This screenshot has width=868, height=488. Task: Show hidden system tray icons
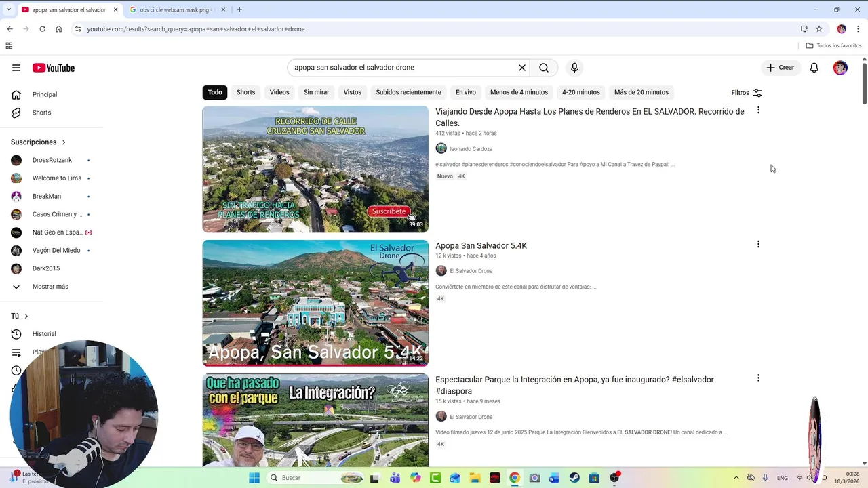point(736,478)
